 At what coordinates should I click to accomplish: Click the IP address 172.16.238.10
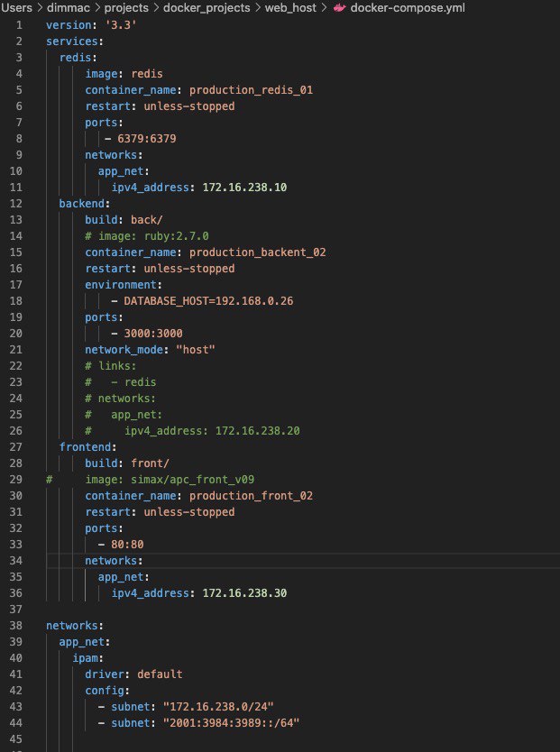tap(244, 187)
